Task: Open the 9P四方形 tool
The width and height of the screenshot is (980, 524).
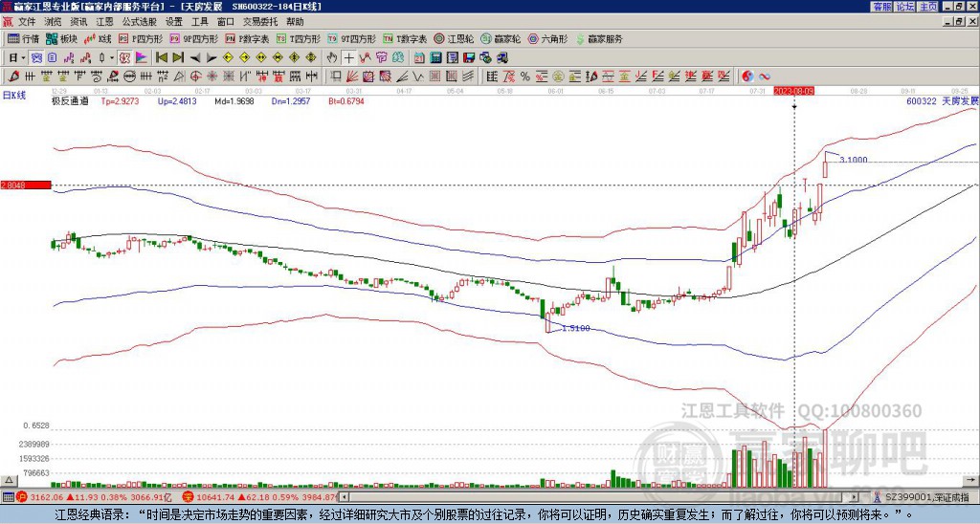Action: tap(194, 38)
